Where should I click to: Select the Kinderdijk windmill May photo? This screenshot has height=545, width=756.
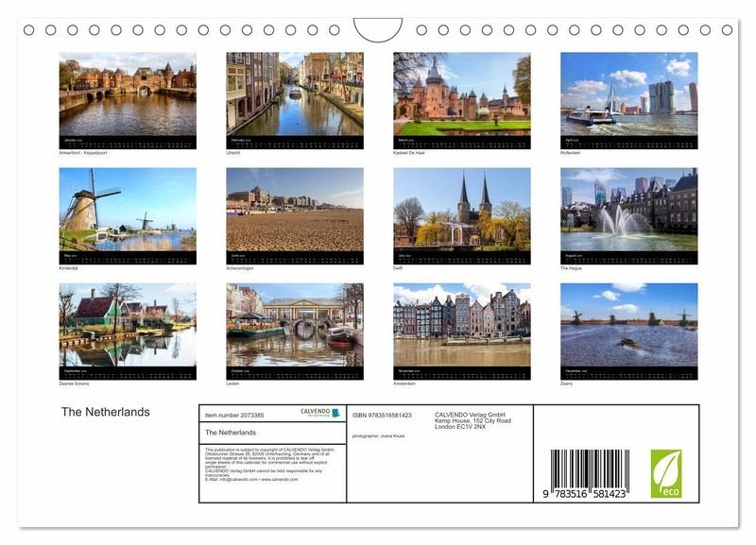click(128, 210)
